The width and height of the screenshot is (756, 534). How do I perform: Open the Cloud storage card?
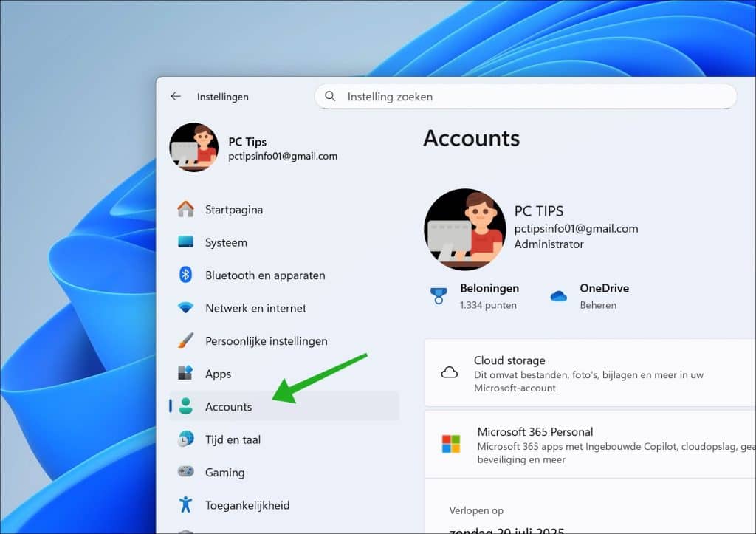tap(590, 373)
